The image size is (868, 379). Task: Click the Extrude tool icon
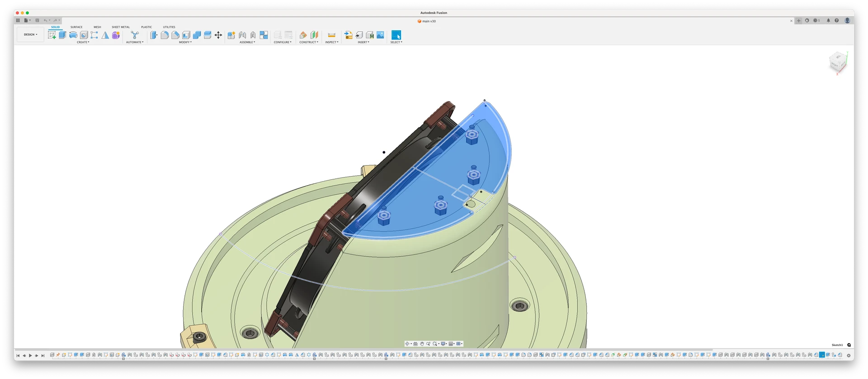(x=62, y=35)
